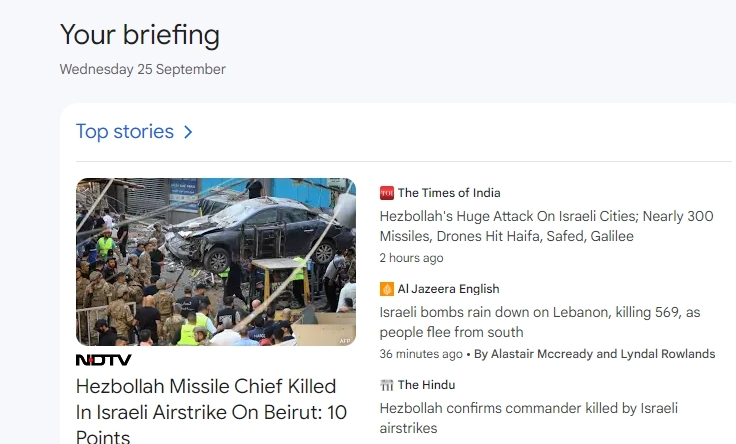
Task: Expand Top stories using the chevron arrow
Action: (x=188, y=132)
